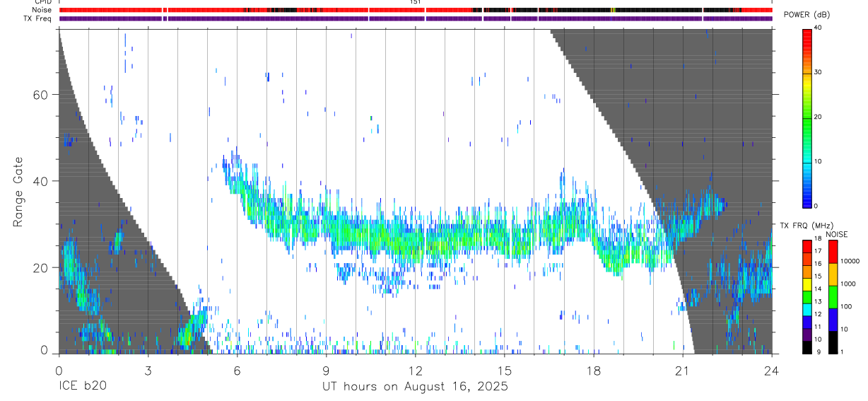868x401 pixels.
Task: Click the 18 label on the TX FRQ scale
Action: coord(819,238)
